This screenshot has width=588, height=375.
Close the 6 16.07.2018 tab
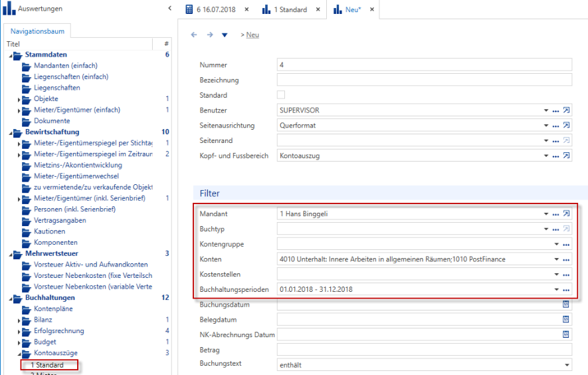246,9
